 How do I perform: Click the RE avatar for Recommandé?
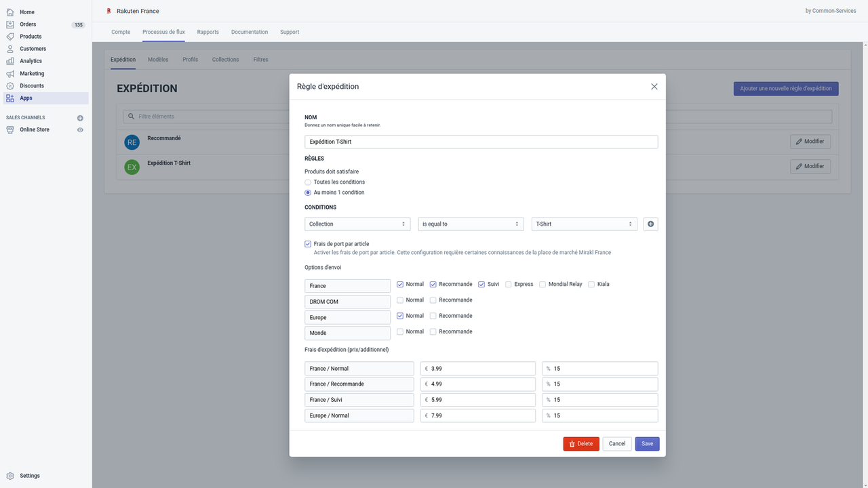click(x=132, y=142)
